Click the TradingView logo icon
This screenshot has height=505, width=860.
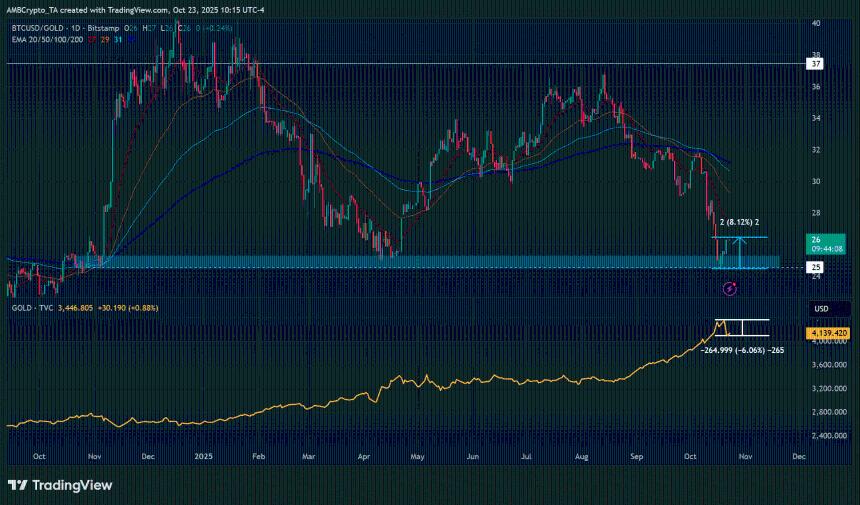pyautogui.click(x=18, y=485)
